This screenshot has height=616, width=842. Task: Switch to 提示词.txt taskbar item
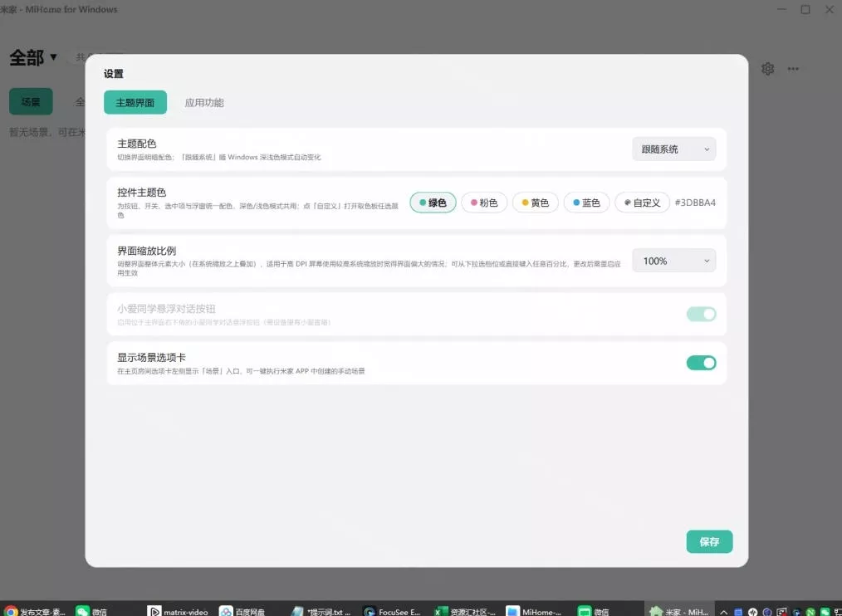(321, 611)
